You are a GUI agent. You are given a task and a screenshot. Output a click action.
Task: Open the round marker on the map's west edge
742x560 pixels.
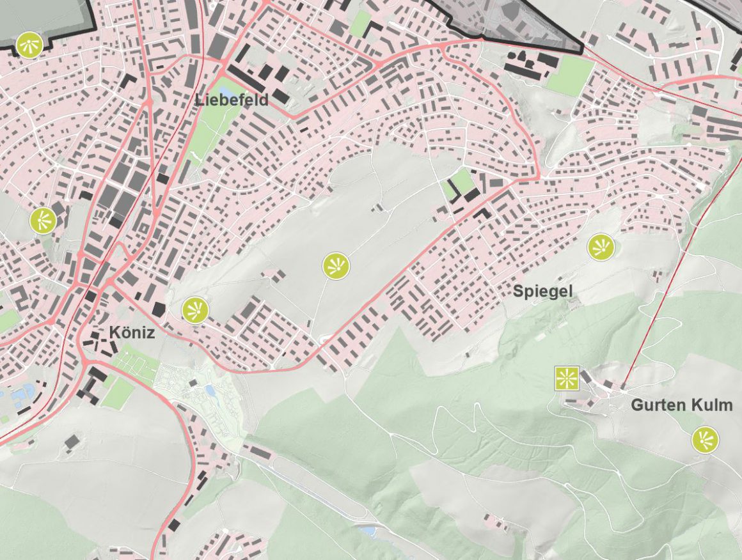[x=43, y=221]
